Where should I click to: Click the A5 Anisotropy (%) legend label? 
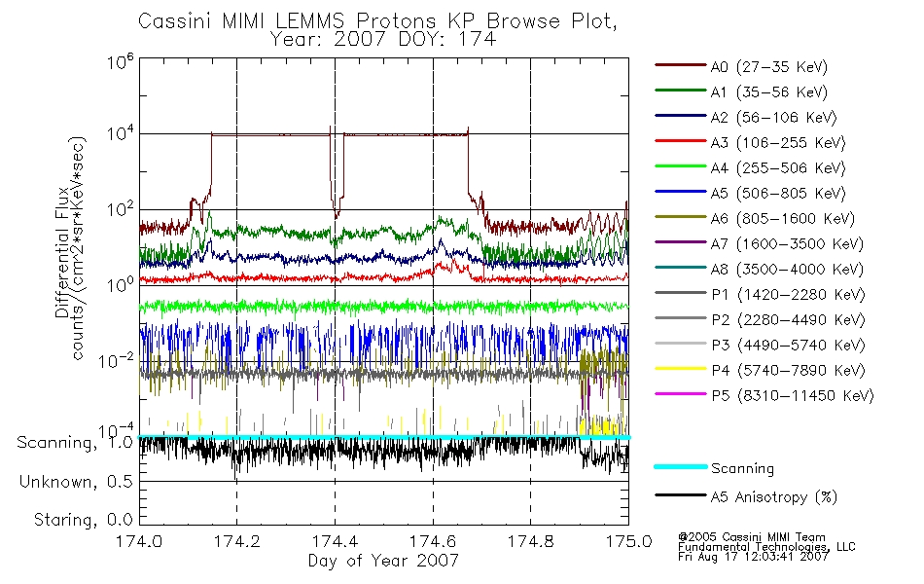[774, 498]
